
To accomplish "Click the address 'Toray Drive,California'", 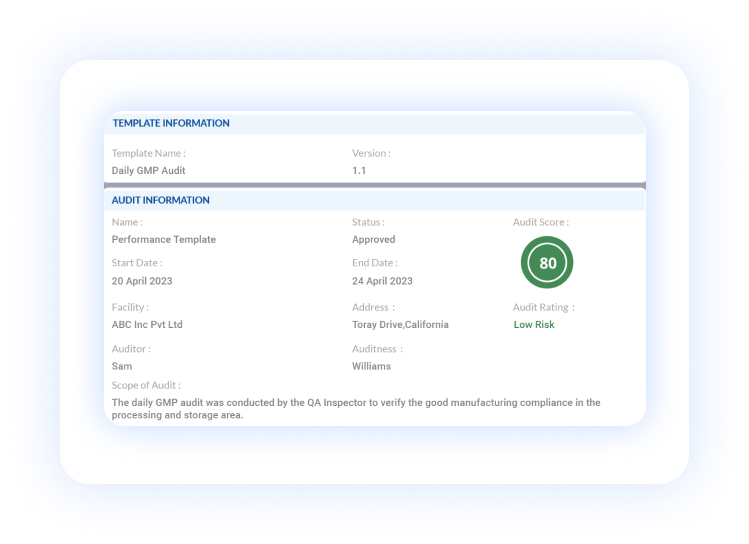I will tap(400, 324).
